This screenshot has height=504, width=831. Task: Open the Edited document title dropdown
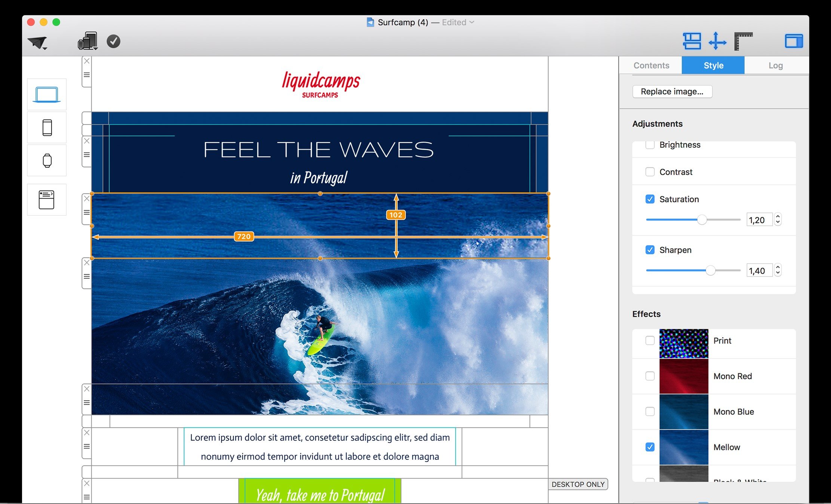(458, 22)
